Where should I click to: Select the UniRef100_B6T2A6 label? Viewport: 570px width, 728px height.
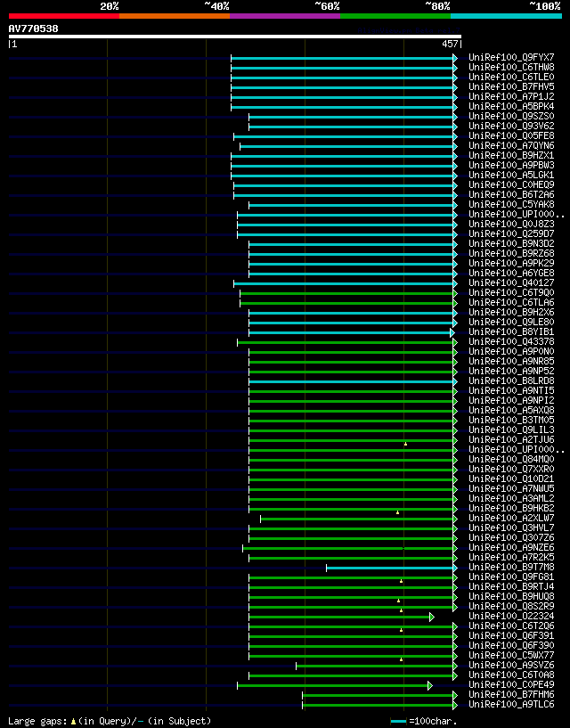pos(511,194)
